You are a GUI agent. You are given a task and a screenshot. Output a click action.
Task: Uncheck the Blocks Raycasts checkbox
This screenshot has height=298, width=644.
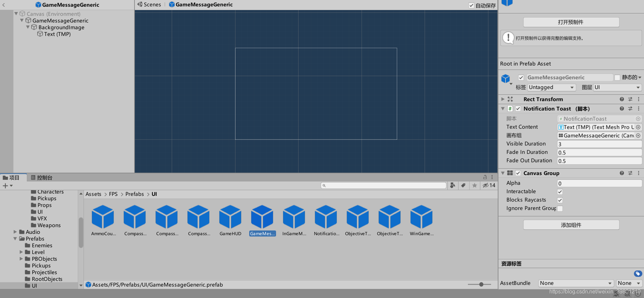pos(560,200)
